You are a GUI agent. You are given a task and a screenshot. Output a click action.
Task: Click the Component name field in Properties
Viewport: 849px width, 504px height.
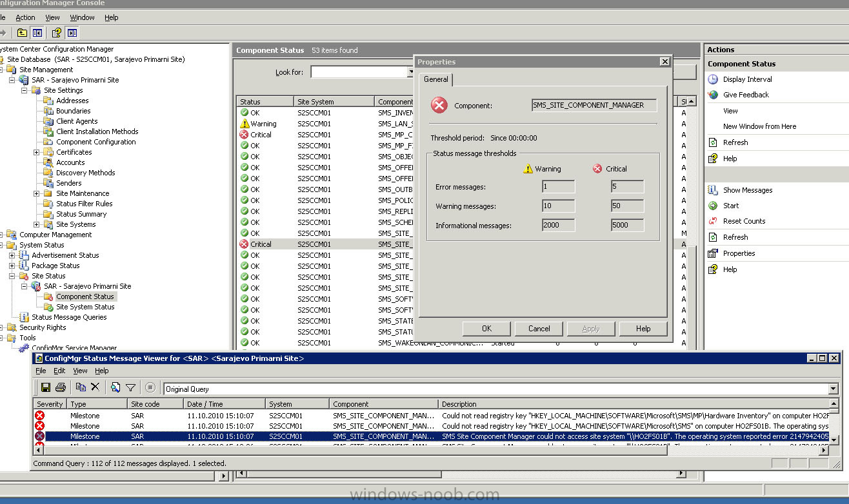pos(594,105)
